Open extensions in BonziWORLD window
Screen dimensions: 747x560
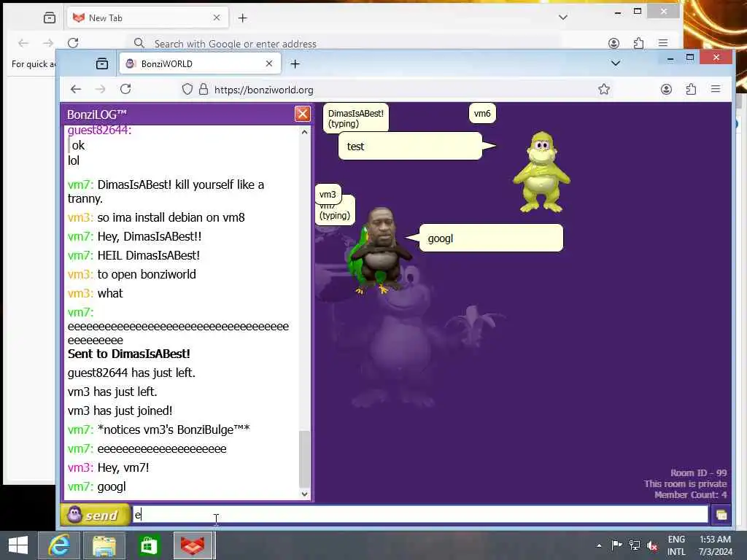[x=691, y=89]
